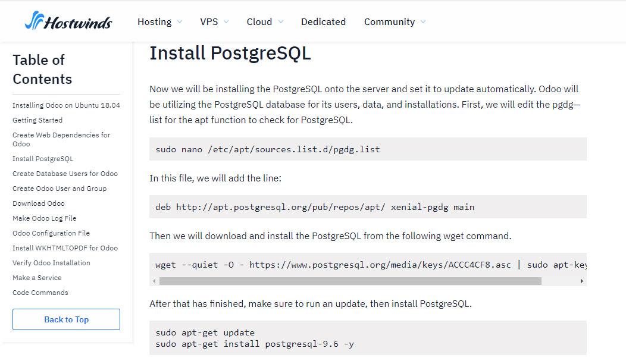Image resolution: width=626 pixels, height=364 pixels.
Task: Jump to Create Web Dependencies for Odoo
Action: click(x=61, y=139)
